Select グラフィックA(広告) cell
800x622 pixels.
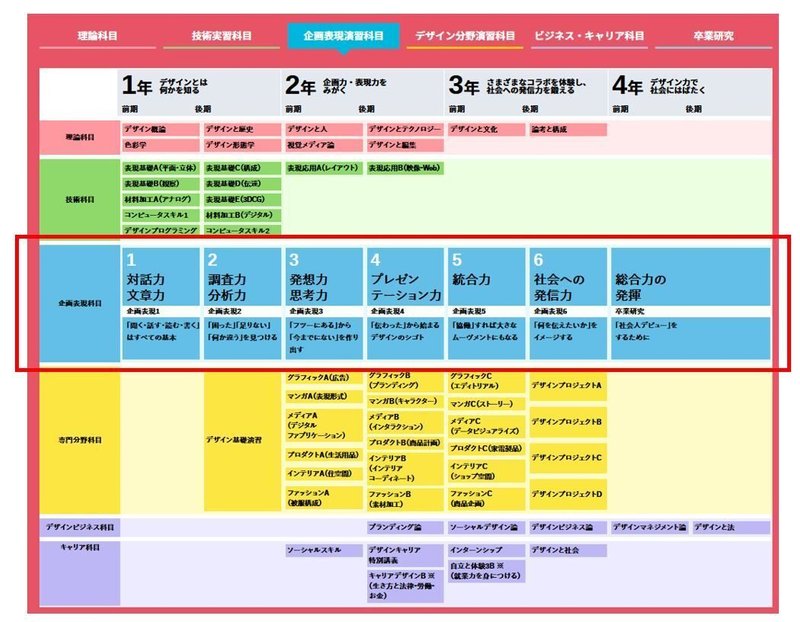tap(324, 378)
